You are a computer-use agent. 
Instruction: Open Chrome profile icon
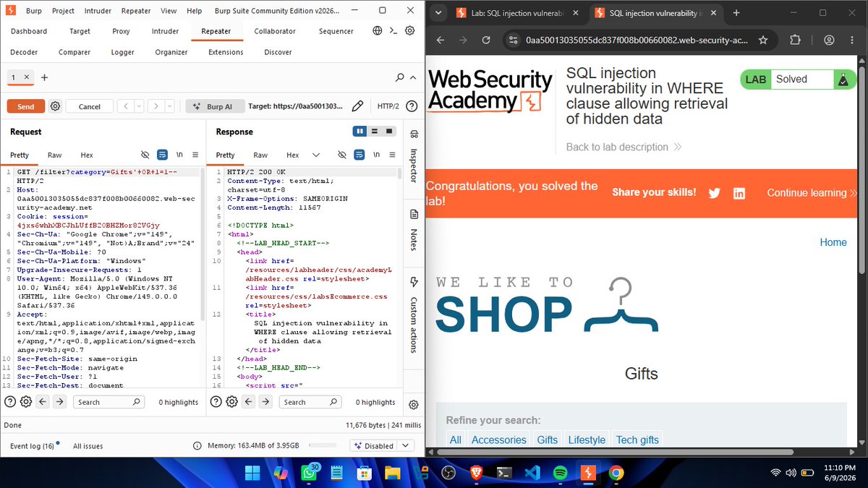[829, 40]
